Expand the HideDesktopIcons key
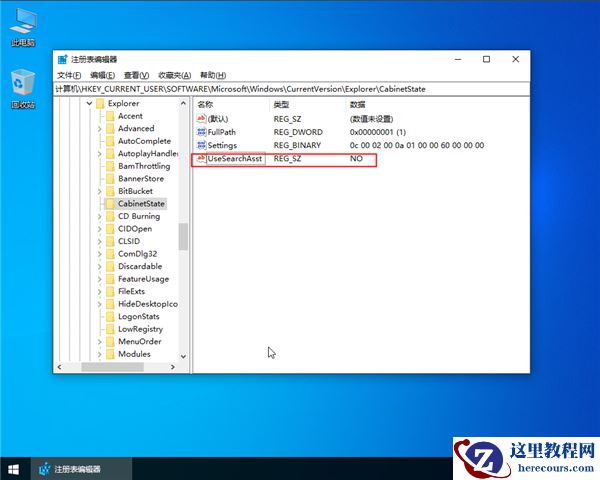This screenshot has height=480, width=600. coord(99,304)
